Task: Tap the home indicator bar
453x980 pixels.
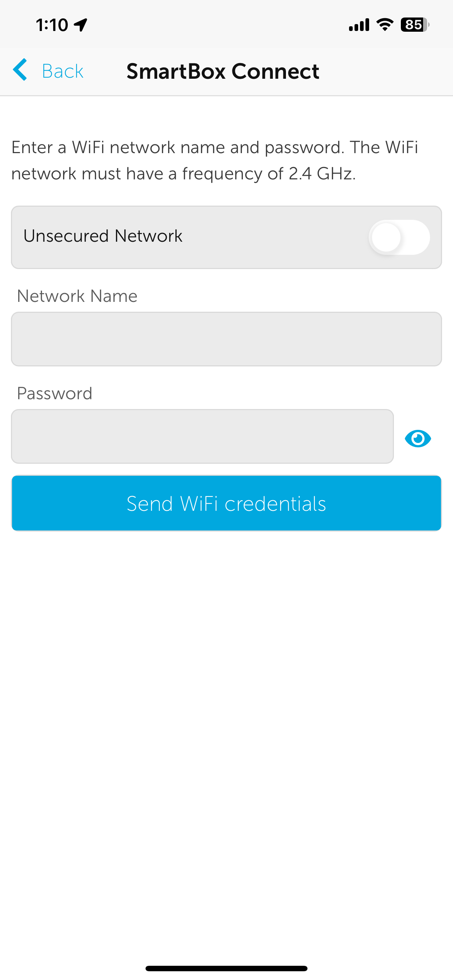Action: click(226, 968)
